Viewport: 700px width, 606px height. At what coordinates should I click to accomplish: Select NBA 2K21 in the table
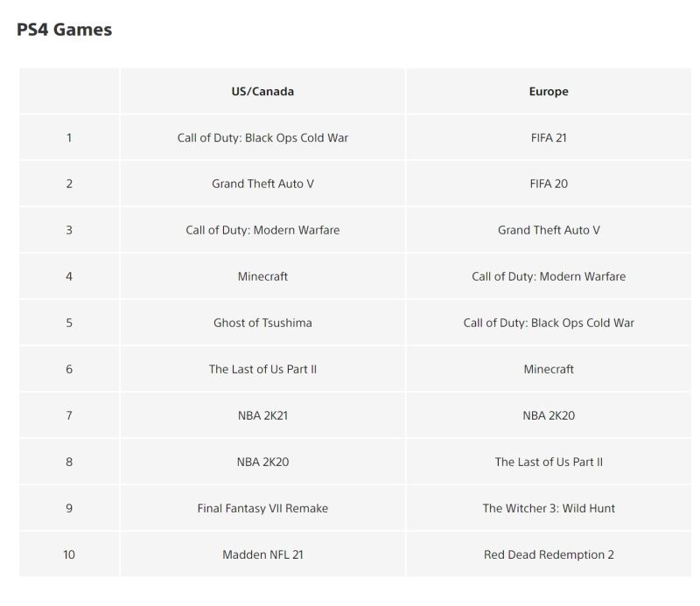coord(262,415)
